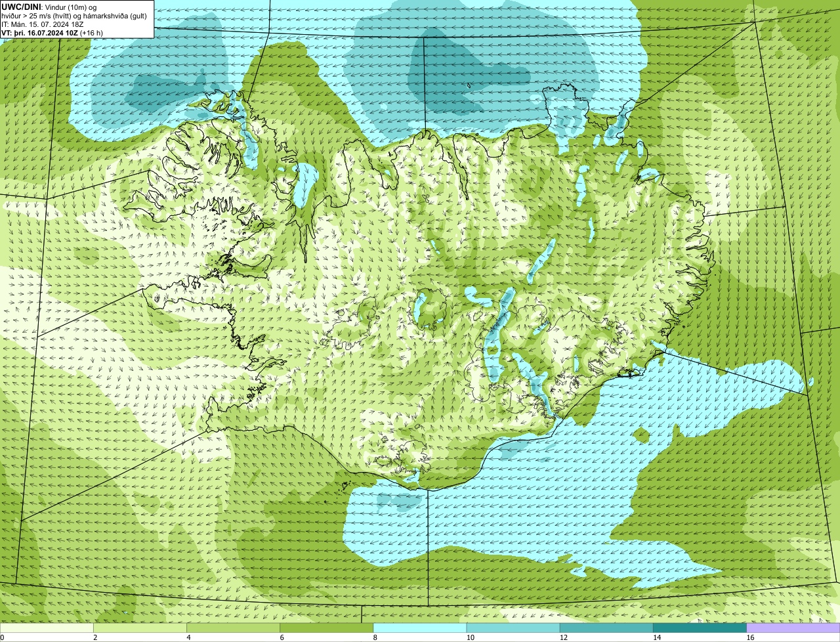Click the 12–14 teal legend segment

coord(606,628)
